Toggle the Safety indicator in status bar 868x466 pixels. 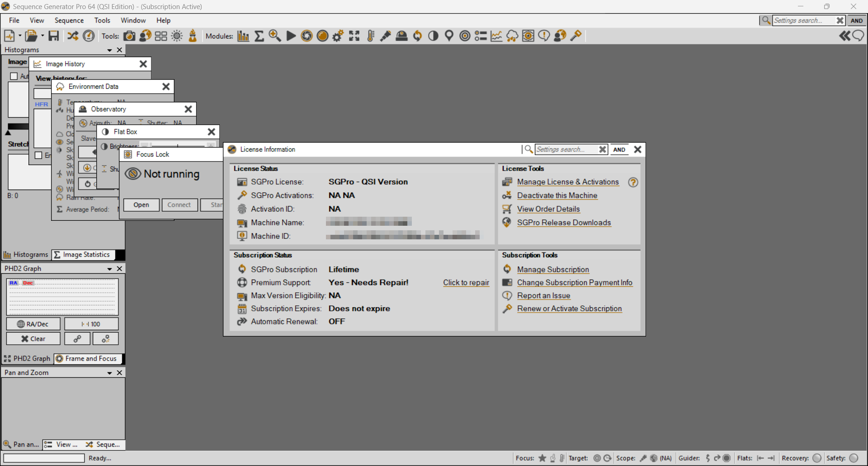coord(854,458)
